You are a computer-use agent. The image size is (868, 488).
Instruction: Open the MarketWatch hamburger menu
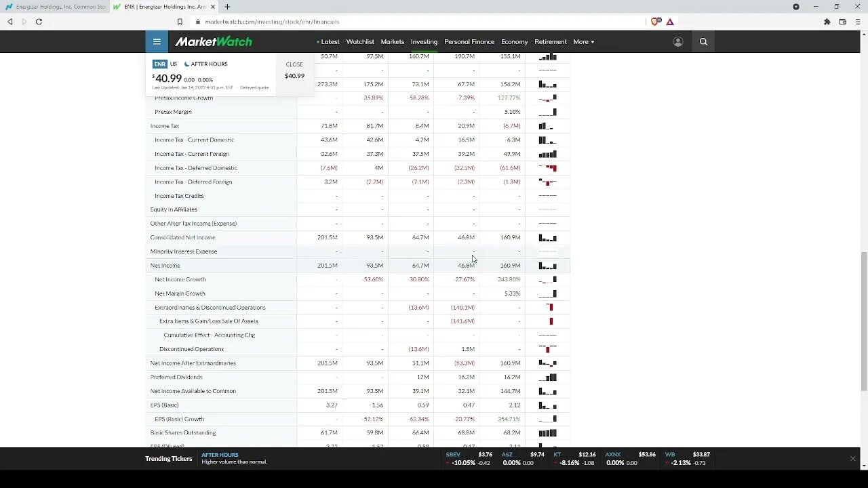pyautogui.click(x=157, y=41)
